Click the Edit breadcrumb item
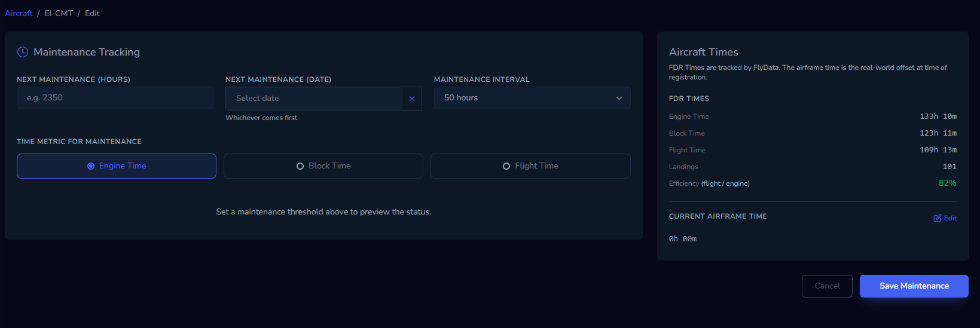Screen dimensions: 980x328 click(x=92, y=13)
